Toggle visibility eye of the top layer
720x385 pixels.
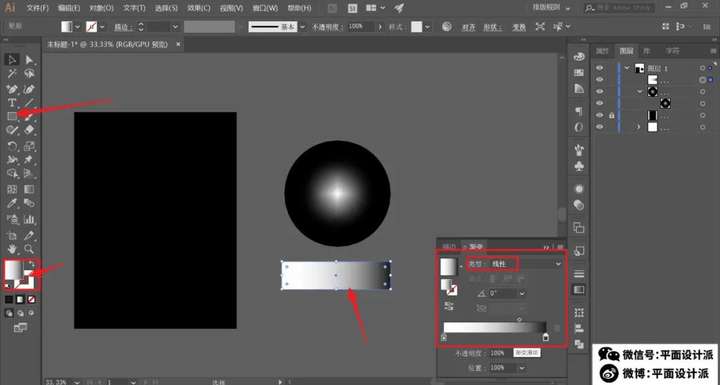pos(599,68)
